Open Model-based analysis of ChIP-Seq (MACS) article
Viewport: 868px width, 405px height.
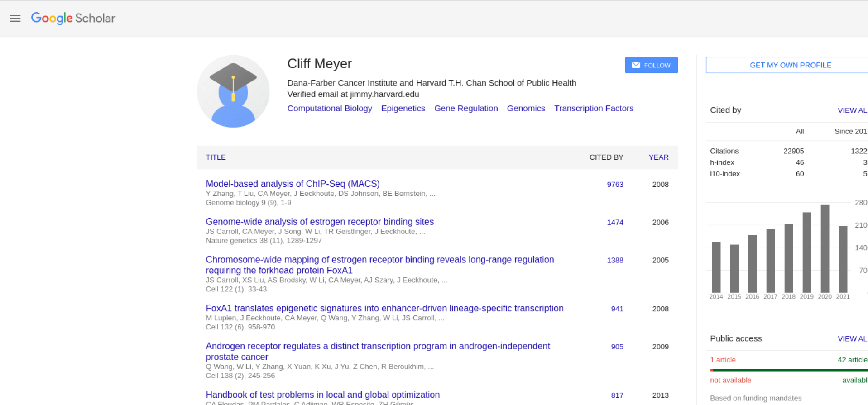(293, 184)
